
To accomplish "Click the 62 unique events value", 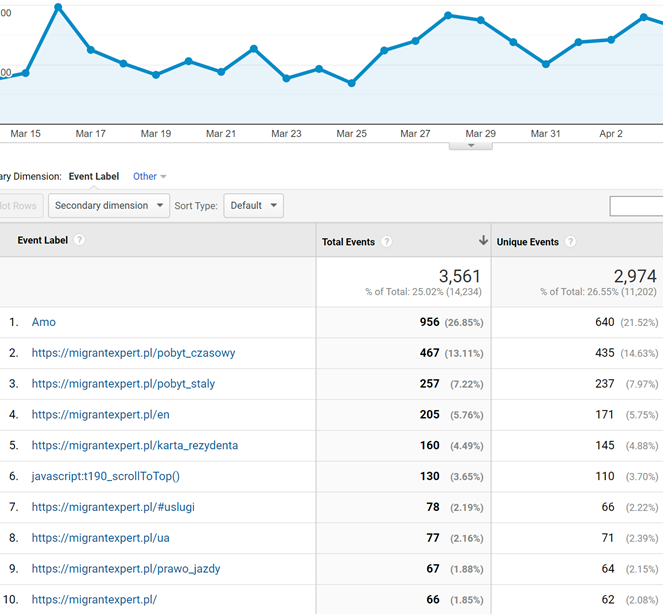I will click(608, 600).
